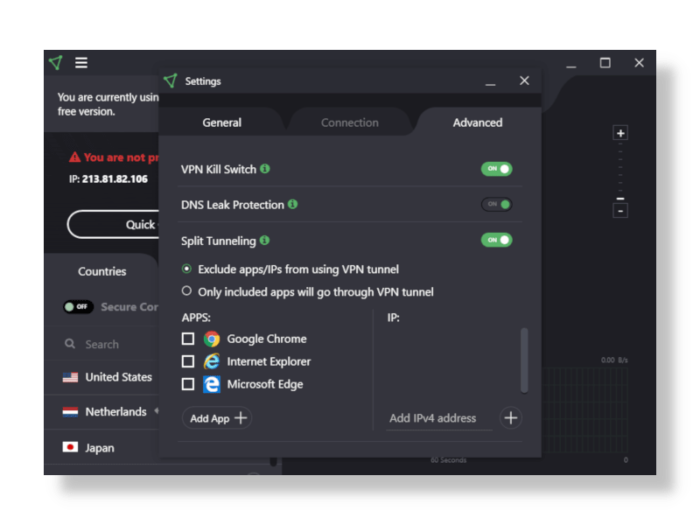Click the Internet Explorer app icon
Screen dimensions: 700x525
click(212, 361)
